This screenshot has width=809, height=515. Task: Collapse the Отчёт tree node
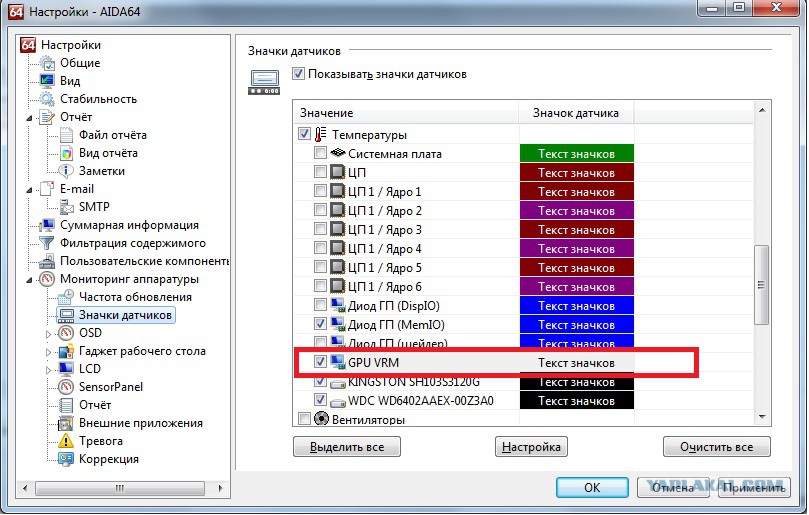click(30, 118)
